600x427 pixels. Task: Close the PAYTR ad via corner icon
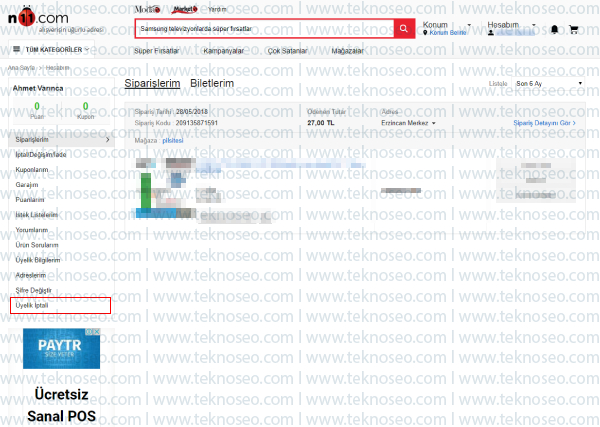pos(97,332)
